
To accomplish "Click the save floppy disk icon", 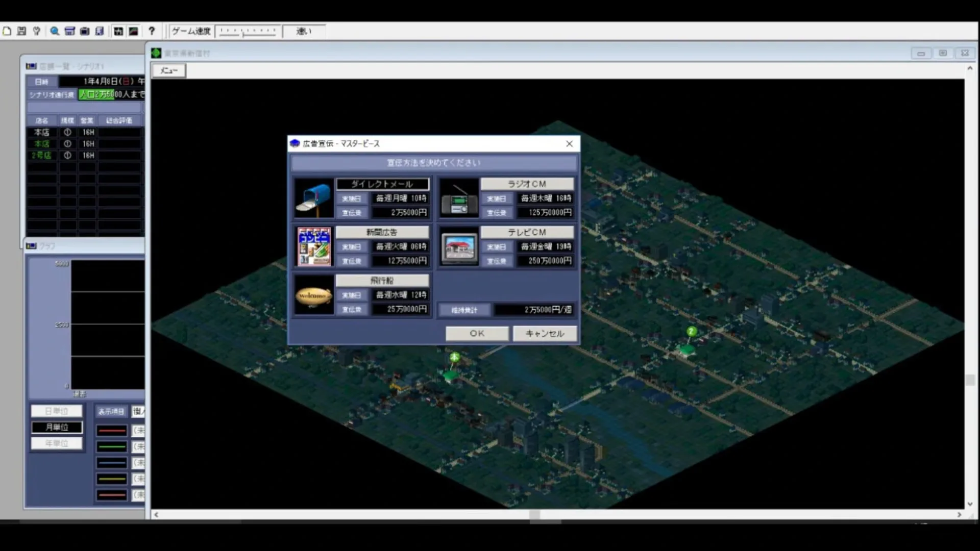I will coord(21,31).
